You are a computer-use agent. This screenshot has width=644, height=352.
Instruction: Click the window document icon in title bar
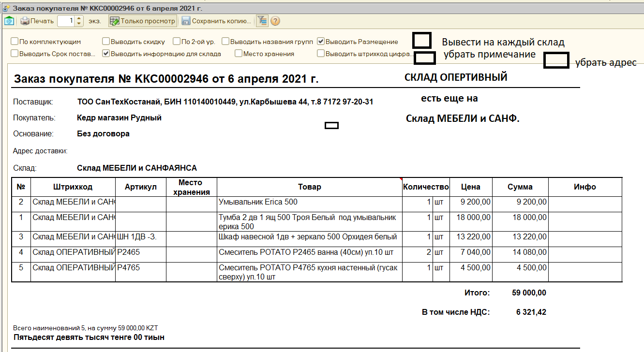(x=6, y=8)
